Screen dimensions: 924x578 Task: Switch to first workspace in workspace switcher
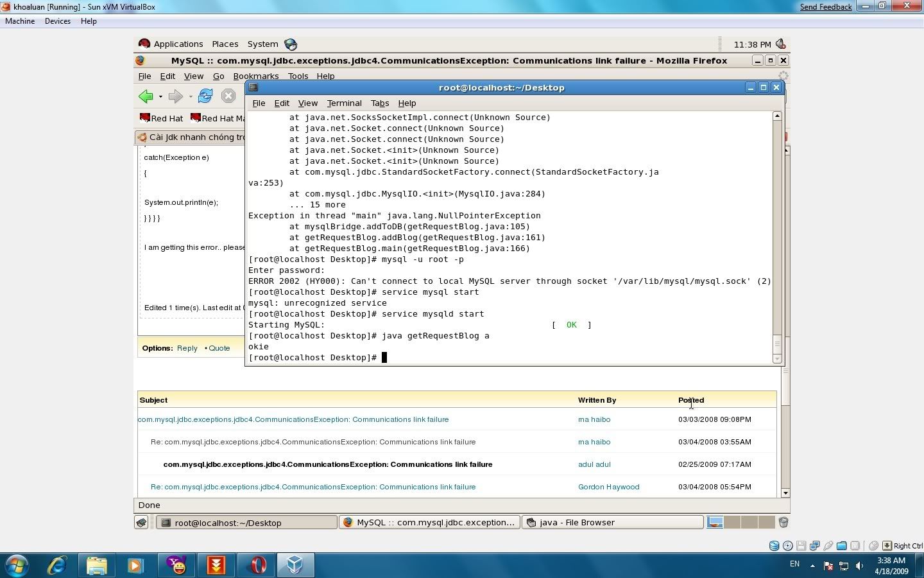[715, 522]
